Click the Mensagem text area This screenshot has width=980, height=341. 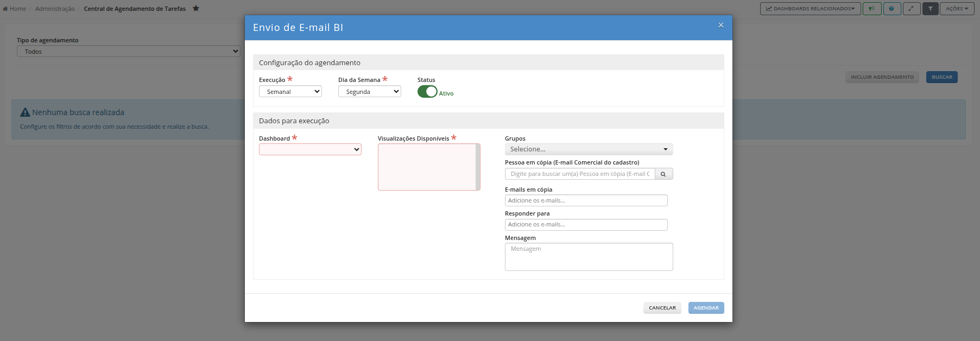(589, 257)
